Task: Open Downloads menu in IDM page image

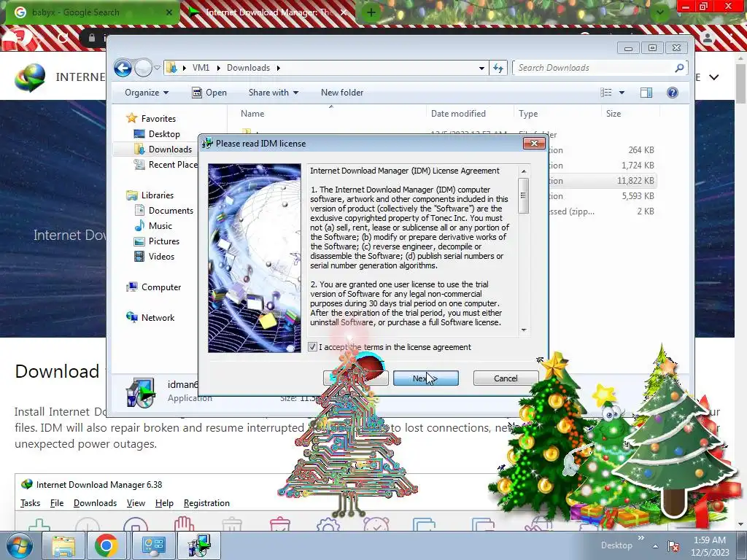Action: (95, 503)
